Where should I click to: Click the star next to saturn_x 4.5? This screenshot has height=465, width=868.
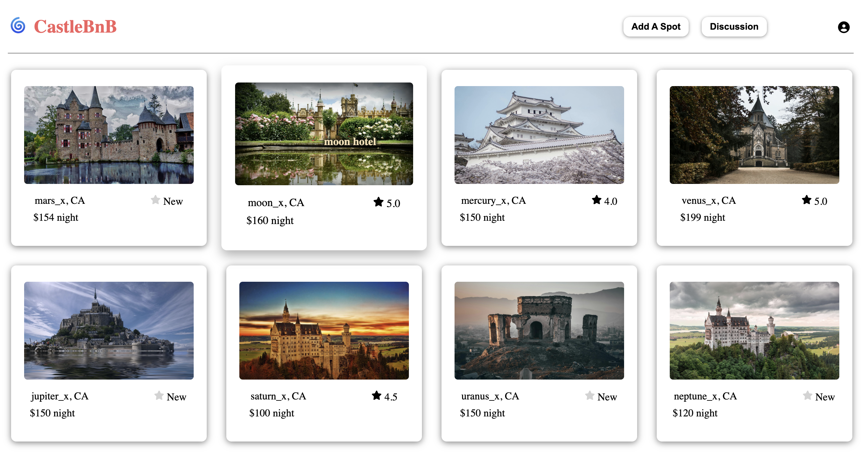tap(376, 395)
